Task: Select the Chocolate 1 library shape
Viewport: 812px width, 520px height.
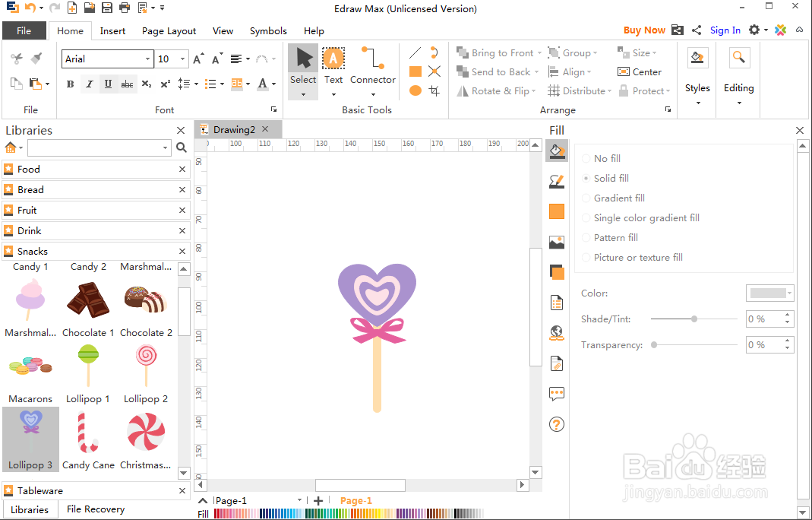Action: click(88, 309)
